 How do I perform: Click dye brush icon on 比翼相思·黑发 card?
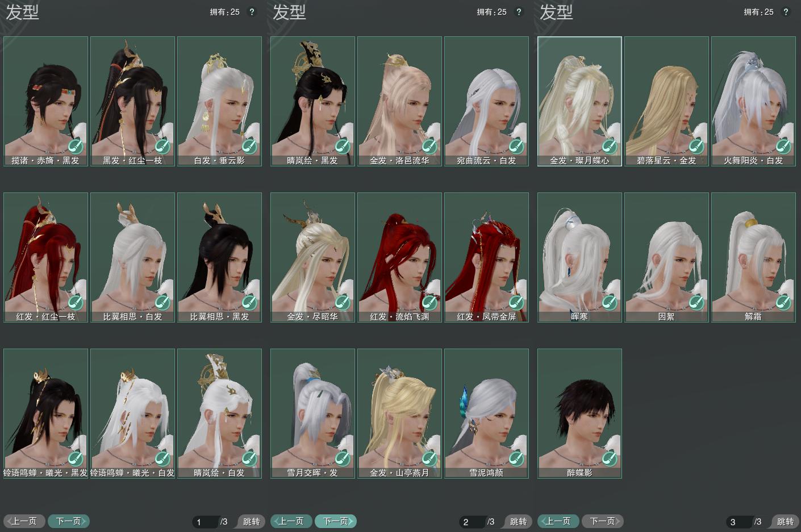pos(249,302)
